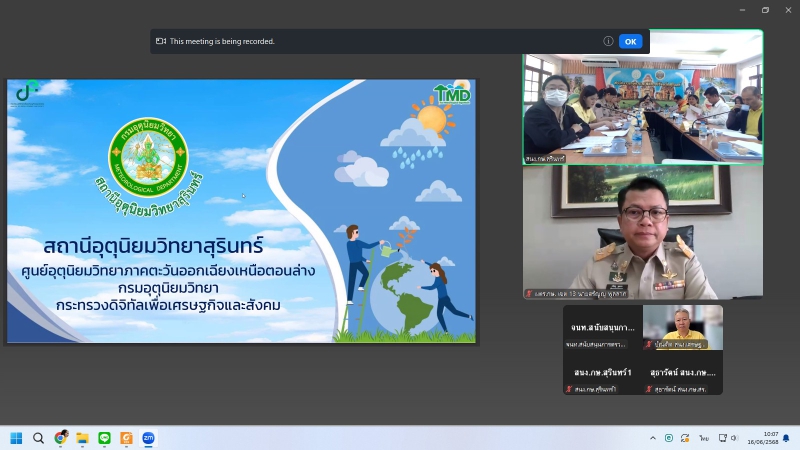800x450 pixels.
Task: Open the notification bell icon
Action: [786, 438]
